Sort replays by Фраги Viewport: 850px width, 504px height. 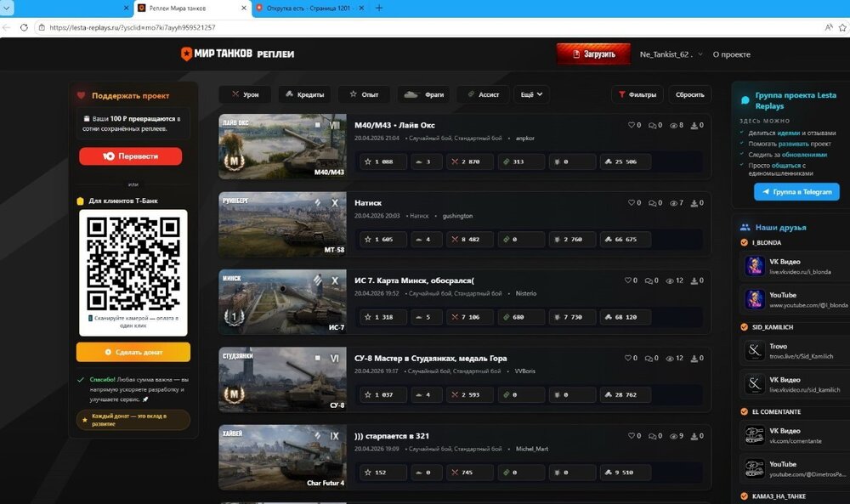(x=424, y=94)
